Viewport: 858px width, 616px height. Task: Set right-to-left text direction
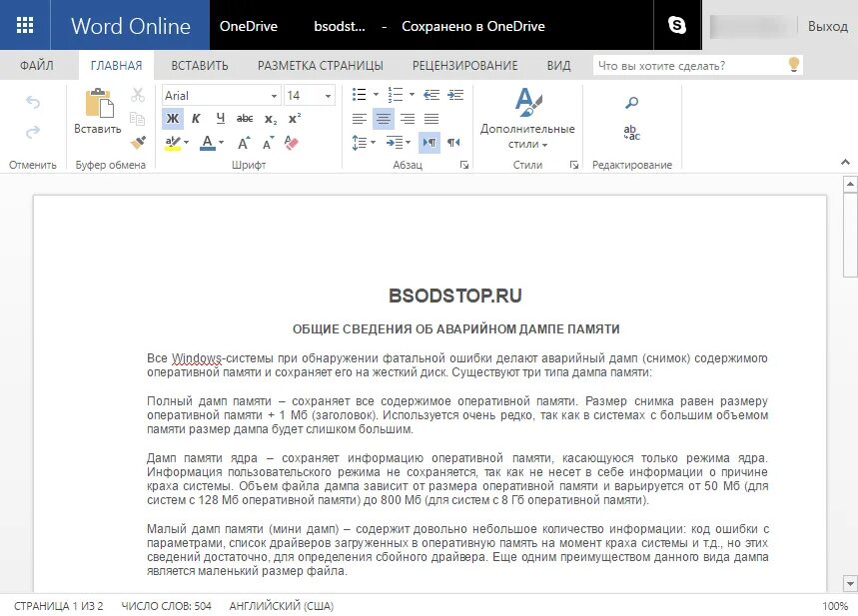pyautogui.click(x=453, y=143)
